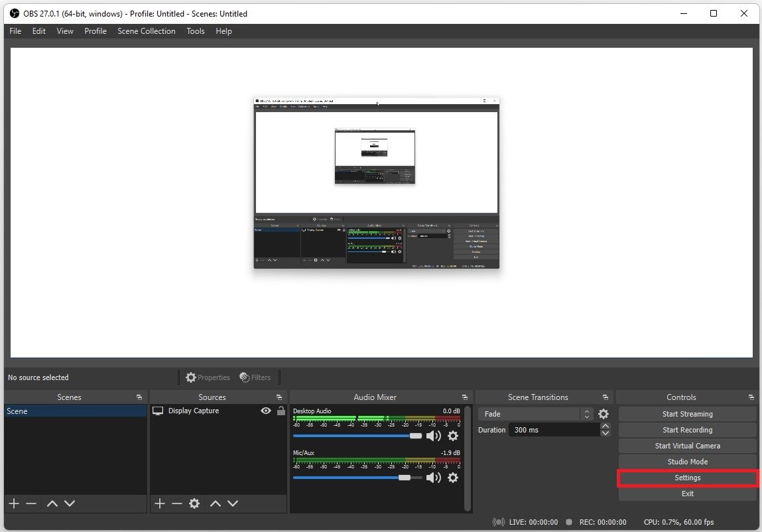Viewport: 762px width, 532px height.
Task: Move source down in Sources list
Action: point(233,503)
